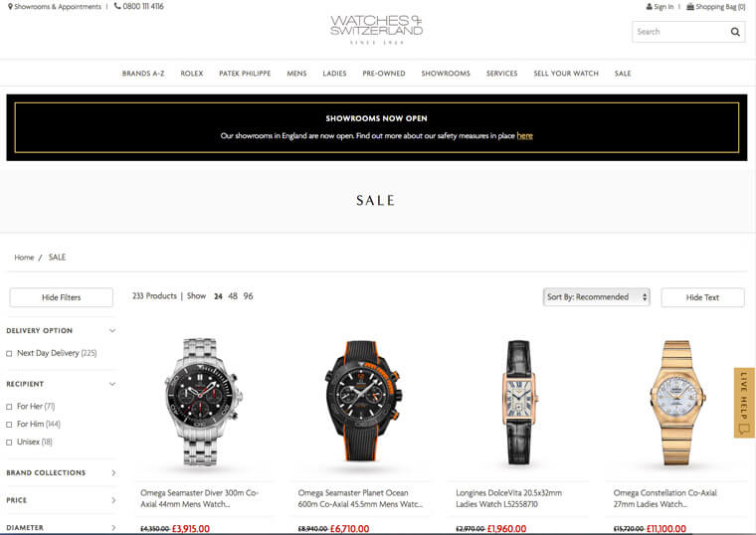The height and width of the screenshot is (535, 756).
Task: Click the Sign In person icon
Action: click(x=649, y=7)
